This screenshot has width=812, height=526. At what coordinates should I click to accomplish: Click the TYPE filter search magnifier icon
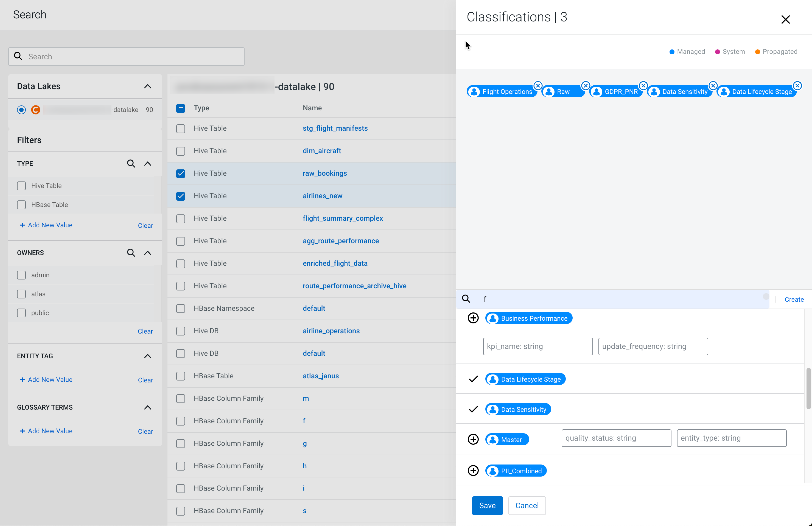pyautogui.click(x=131, y=163)
